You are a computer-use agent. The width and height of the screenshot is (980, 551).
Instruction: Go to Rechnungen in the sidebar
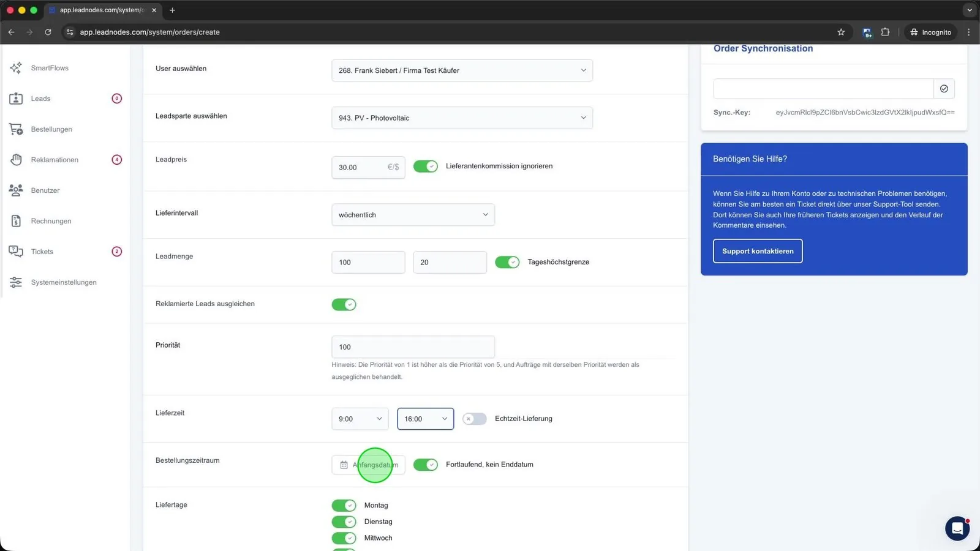coord(51,221)
